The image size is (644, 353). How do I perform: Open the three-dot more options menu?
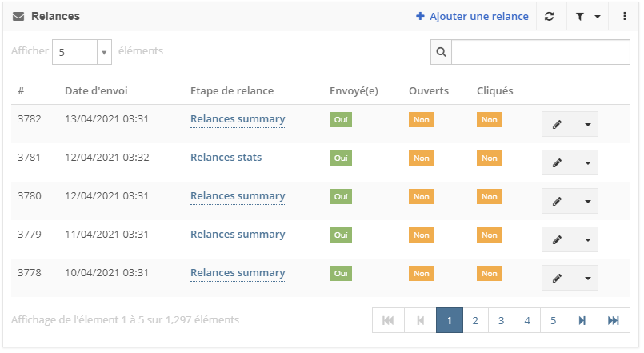pyautogui.click(x=624, y=17)
